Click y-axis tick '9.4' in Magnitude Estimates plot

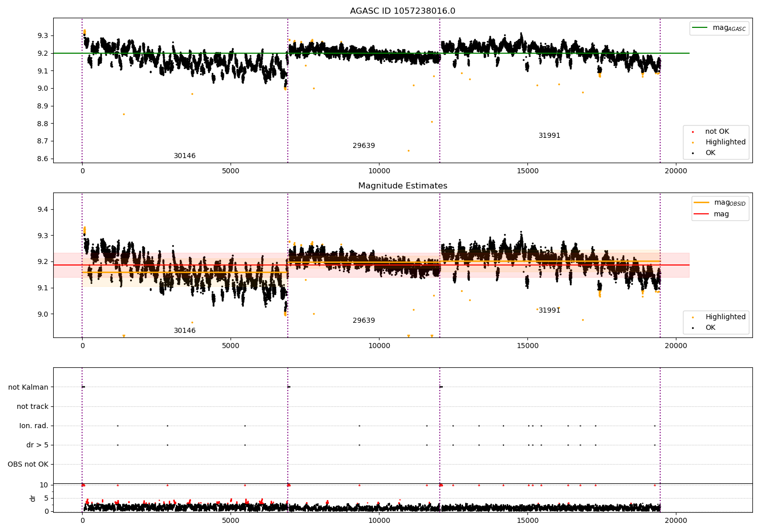pyautogui.click(x=43, y=209)
